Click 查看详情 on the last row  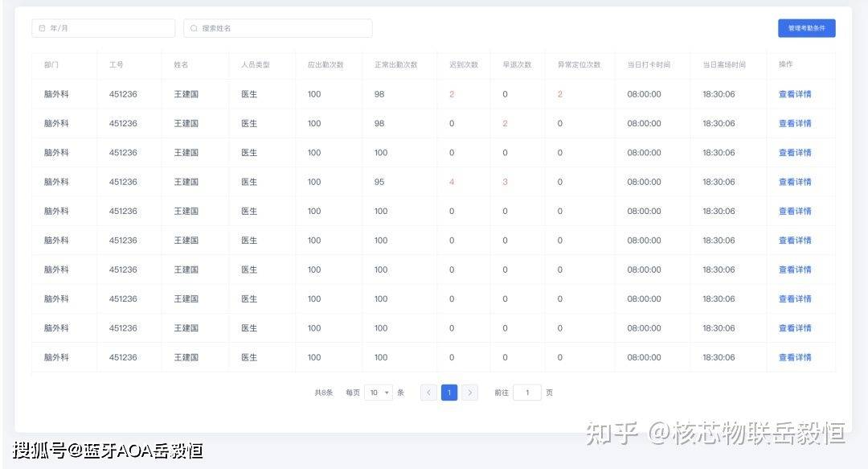tap(795, 357)
